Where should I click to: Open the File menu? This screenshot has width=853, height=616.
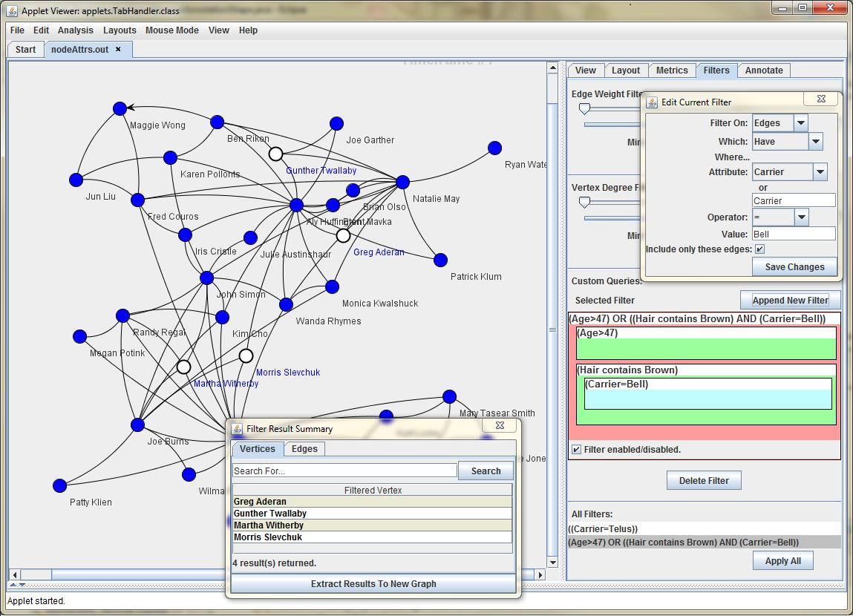tap(17, 30)
